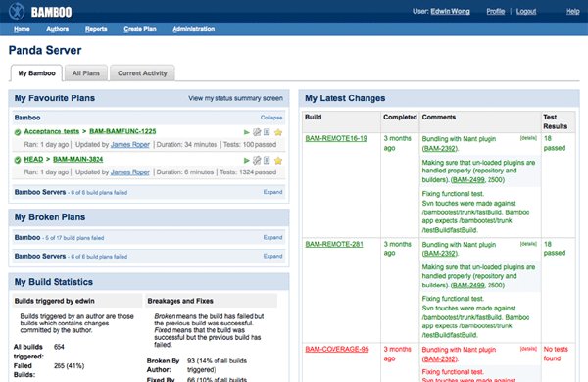
Task: Open build log icon for HEAD plan
Action: (x=267, y=160)
